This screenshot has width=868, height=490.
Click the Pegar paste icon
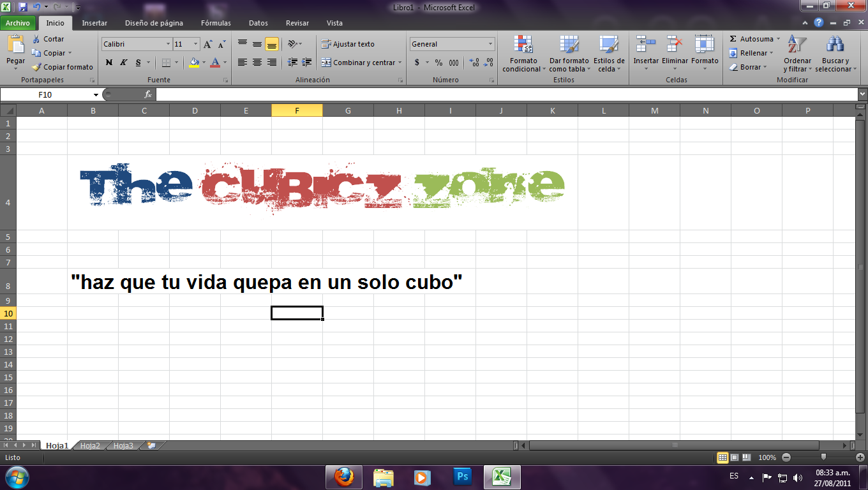pos(15,45)
